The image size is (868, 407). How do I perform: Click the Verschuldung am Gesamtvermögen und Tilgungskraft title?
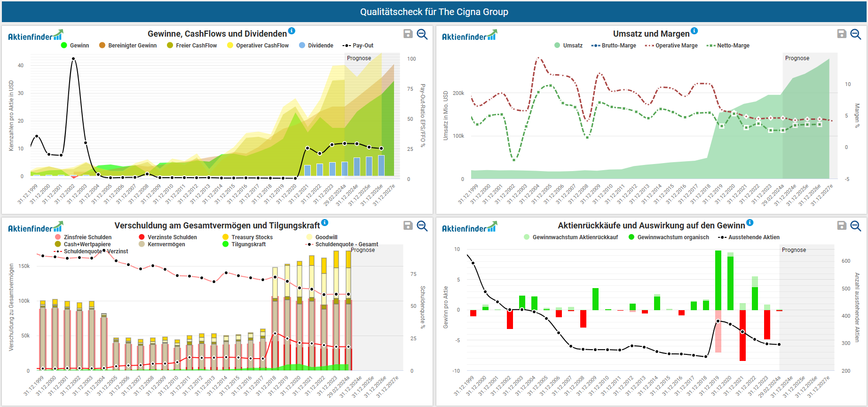tap(217, 226)
